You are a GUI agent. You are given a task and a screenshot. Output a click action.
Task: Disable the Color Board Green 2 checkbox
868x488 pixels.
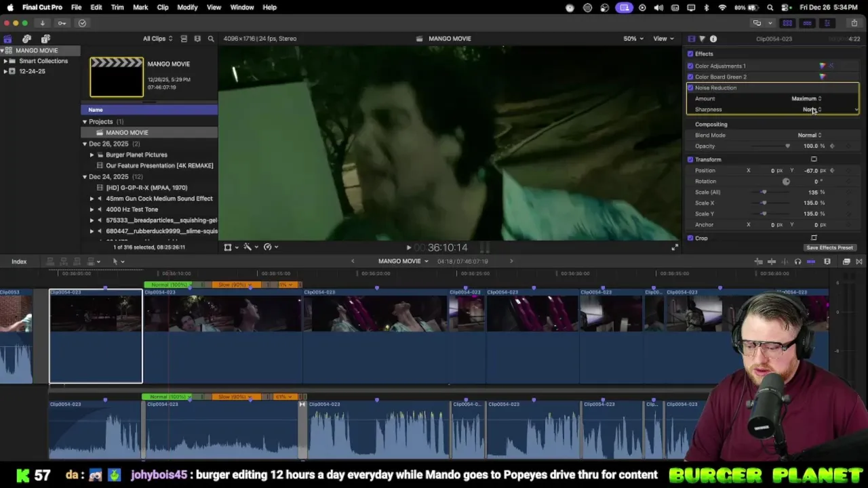[690, 77]
